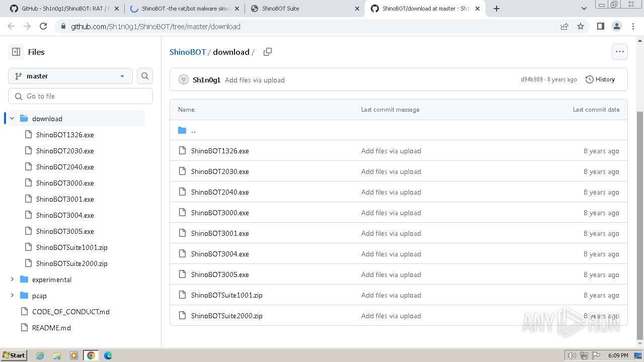
Task: Open ShinoBOT3000.exe in the file table
Action: [220, 213]
